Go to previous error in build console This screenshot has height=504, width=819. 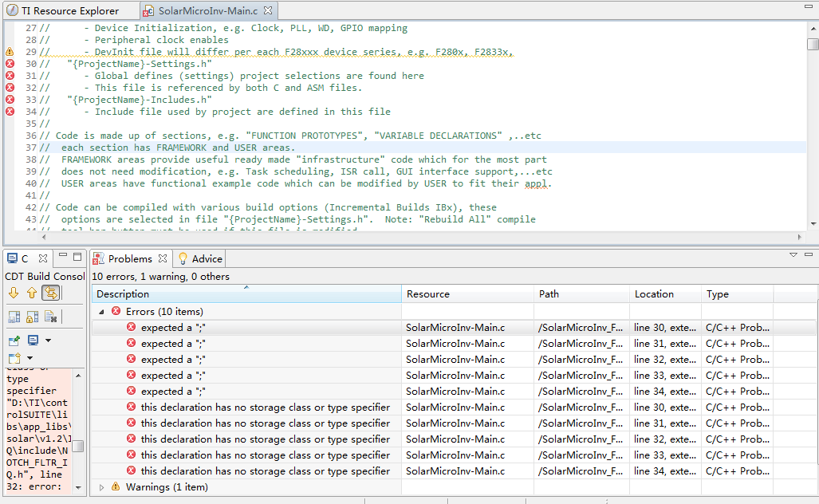(32, 293)
